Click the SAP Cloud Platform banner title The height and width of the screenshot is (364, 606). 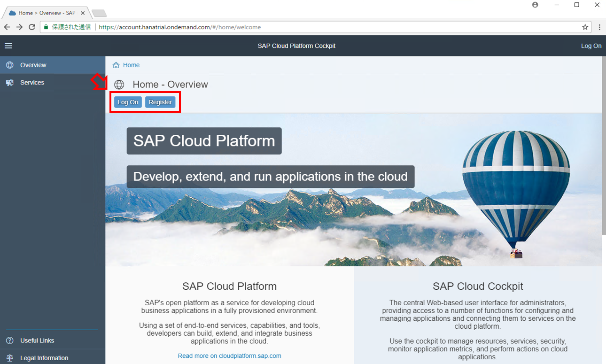204,141
